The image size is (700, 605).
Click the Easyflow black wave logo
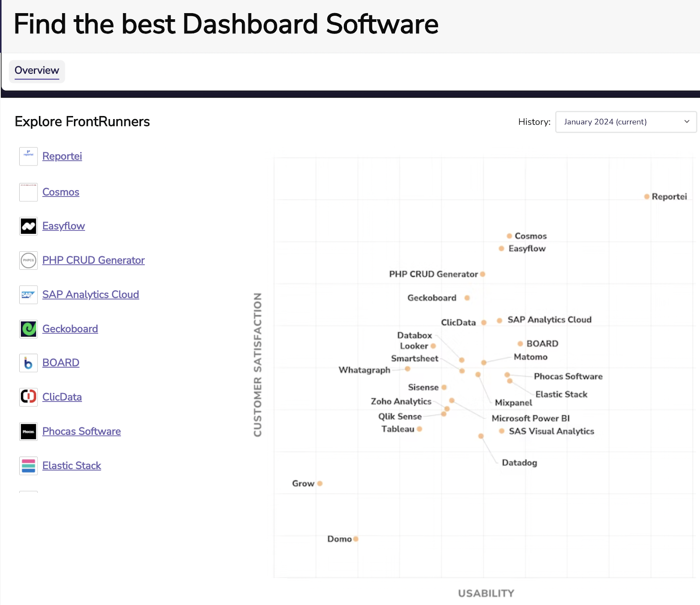point(28,226)
